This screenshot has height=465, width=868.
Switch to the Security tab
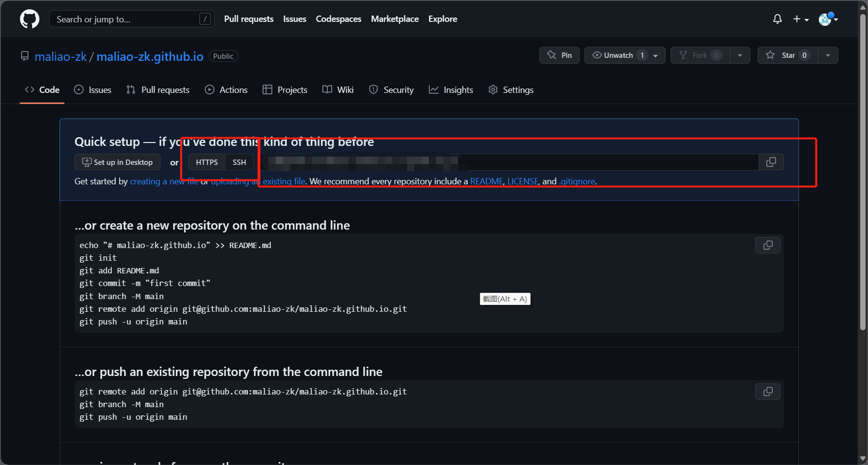pyautogui.click(x=391, y=90)
